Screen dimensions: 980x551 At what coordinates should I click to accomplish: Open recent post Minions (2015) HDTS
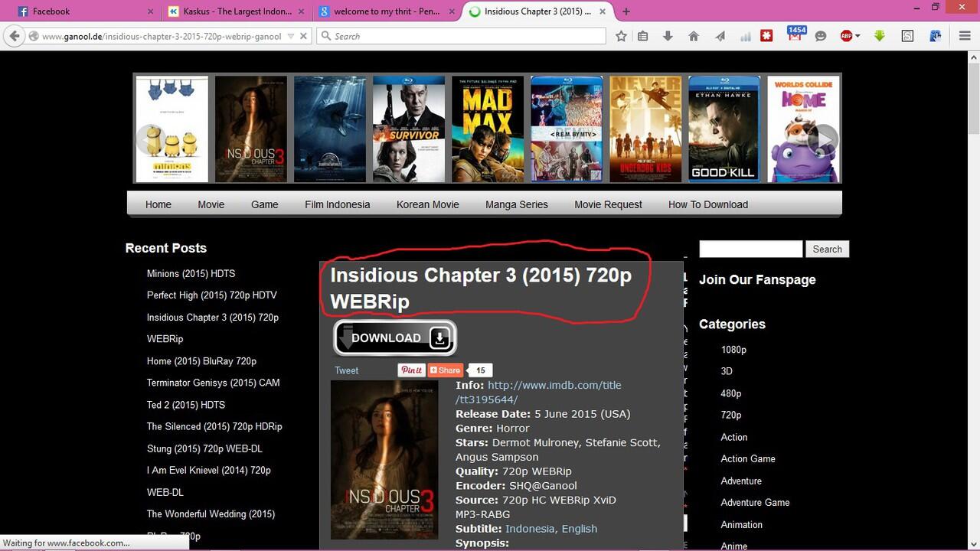point(191,273)
